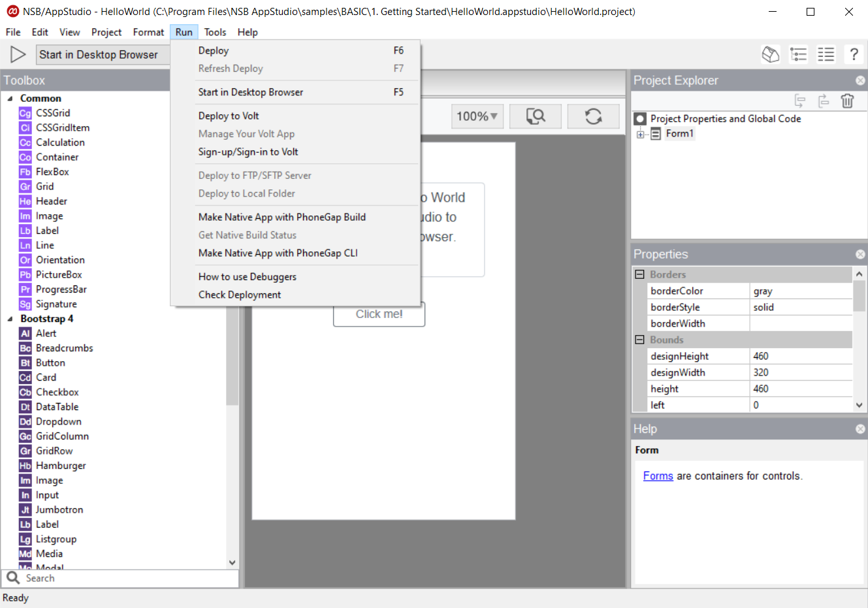This screenshot has width=868, height=608.
Task: Collapse the Bootstrap 4 toolbox group
Action: click(10, 319)
